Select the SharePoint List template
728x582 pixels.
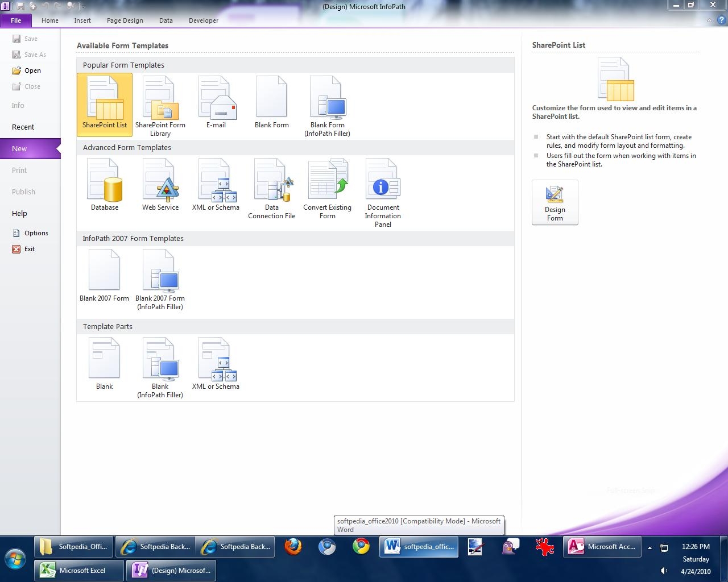click(105, 105)
